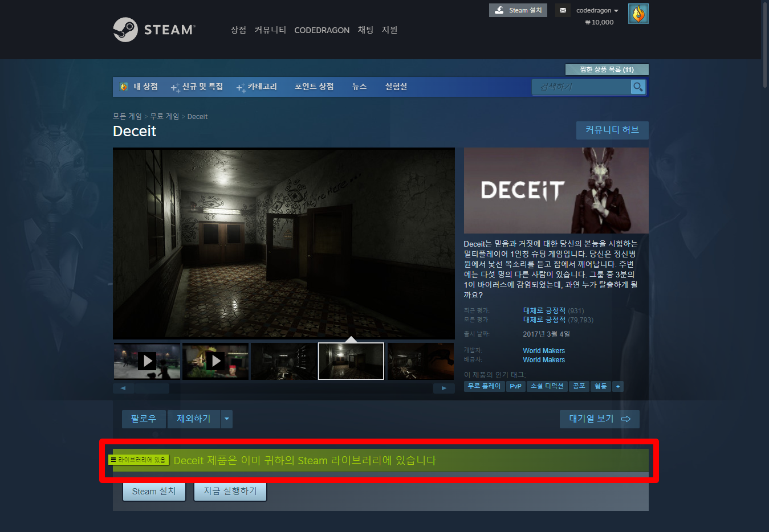Click the flame profile avatar
769x532 pixels.
point(638,14)
